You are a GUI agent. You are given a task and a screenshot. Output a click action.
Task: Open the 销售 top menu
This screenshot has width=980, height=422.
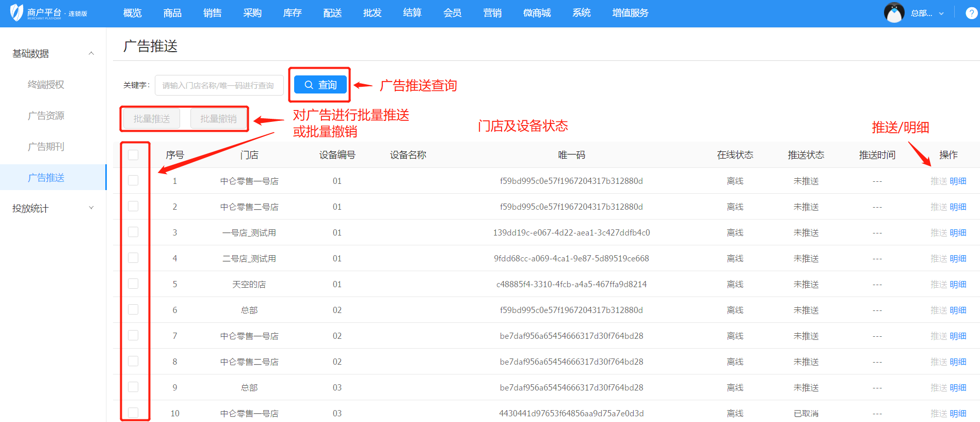[x=212, y=13]
